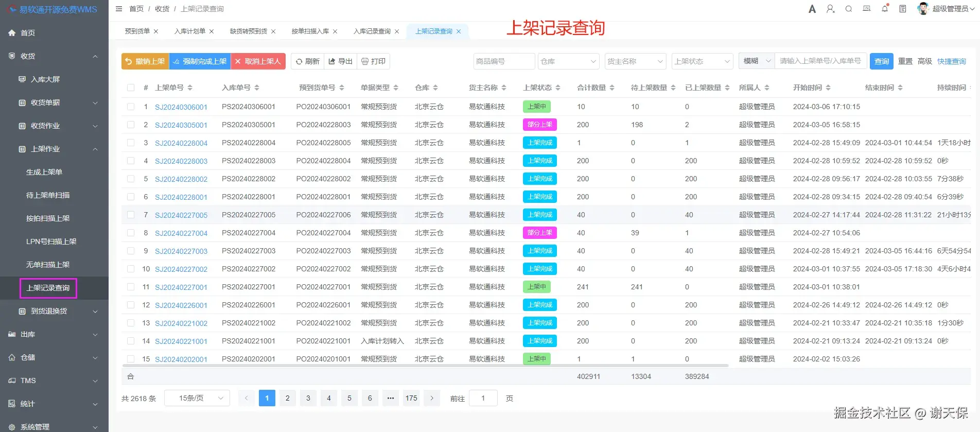This screenshot has height=432, width=980.
Task: Toggle the select-all checkbox in table header
Action: pyautogui.click(x=131, y=88)
